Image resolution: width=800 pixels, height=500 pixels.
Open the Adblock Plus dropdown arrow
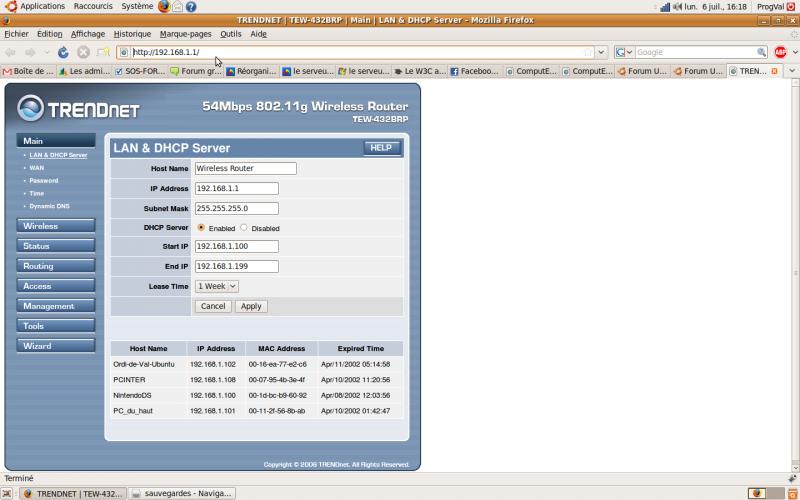pyautogui.click(x=795, y=52)
